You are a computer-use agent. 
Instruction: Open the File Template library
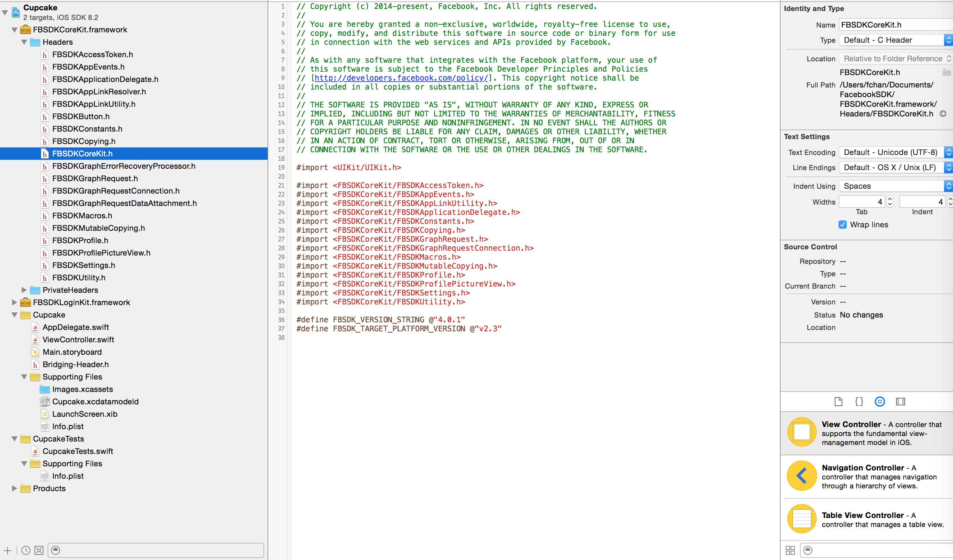[x=838, y=401]
